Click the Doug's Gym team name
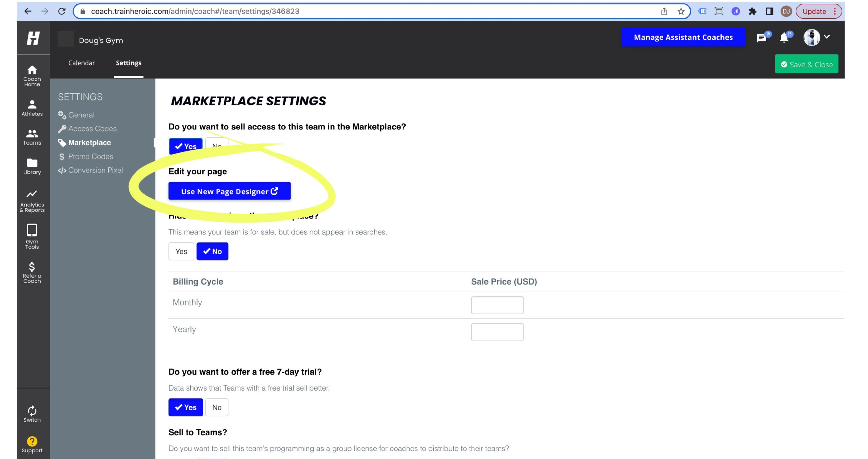Viewport: 868px width, 459px height. tap(101, 40)
